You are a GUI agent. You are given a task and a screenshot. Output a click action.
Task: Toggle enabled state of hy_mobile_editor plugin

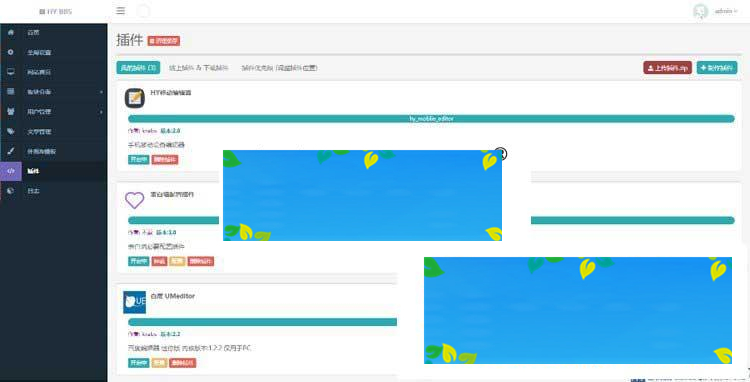[x=139, y=160]
